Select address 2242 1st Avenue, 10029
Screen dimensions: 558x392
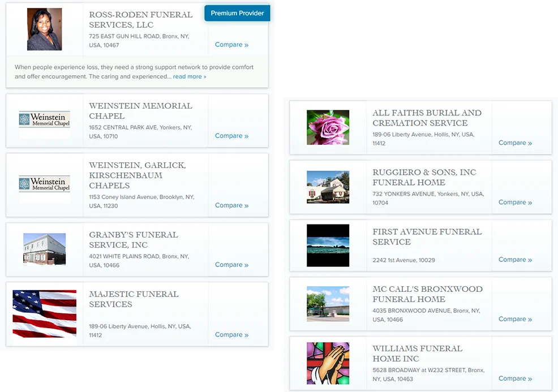click(x=404, y=260)
